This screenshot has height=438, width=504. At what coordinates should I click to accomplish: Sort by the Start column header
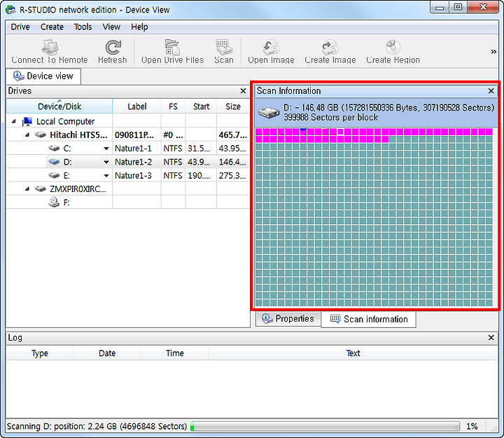click(x=201, y=107)
